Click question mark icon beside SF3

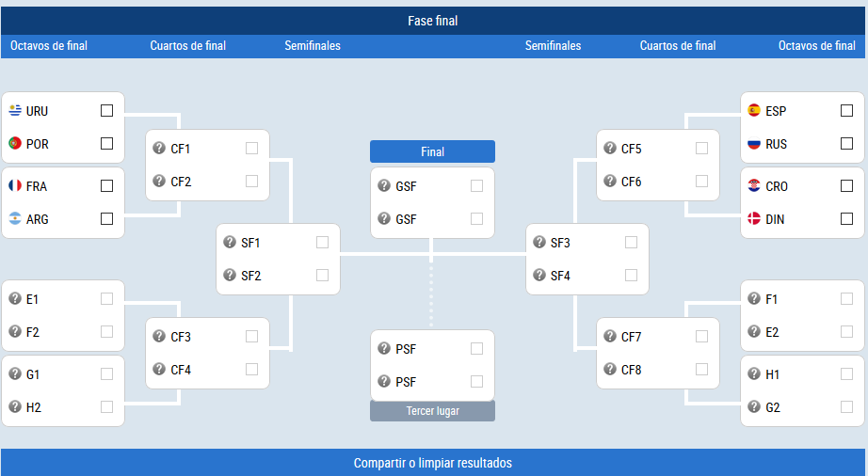point(539,242)
